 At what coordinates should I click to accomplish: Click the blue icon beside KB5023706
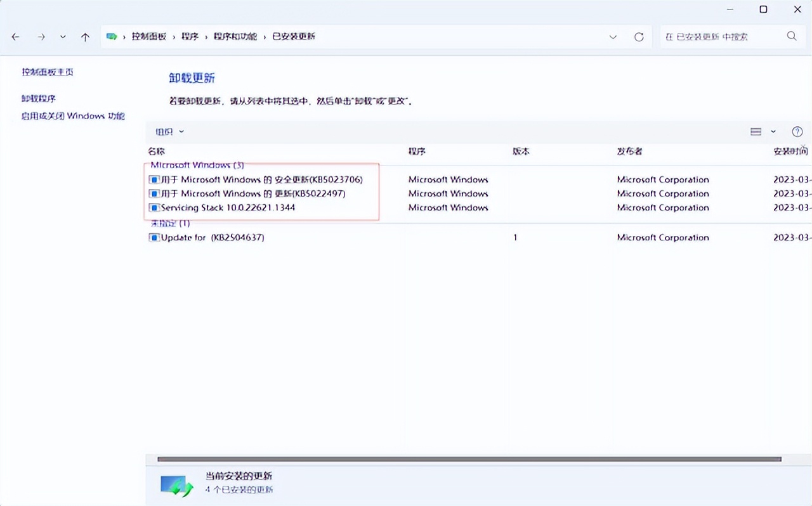point(154,179)
